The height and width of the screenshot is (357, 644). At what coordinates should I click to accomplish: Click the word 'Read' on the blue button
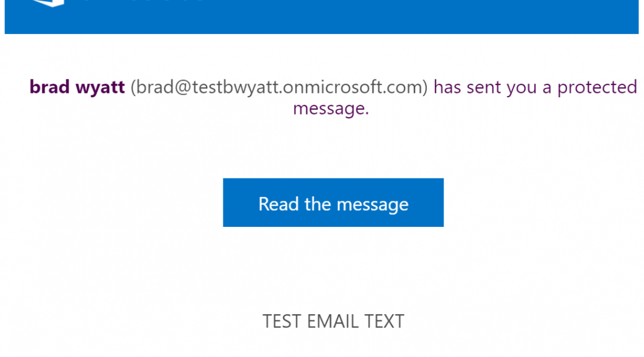(279, 203)
